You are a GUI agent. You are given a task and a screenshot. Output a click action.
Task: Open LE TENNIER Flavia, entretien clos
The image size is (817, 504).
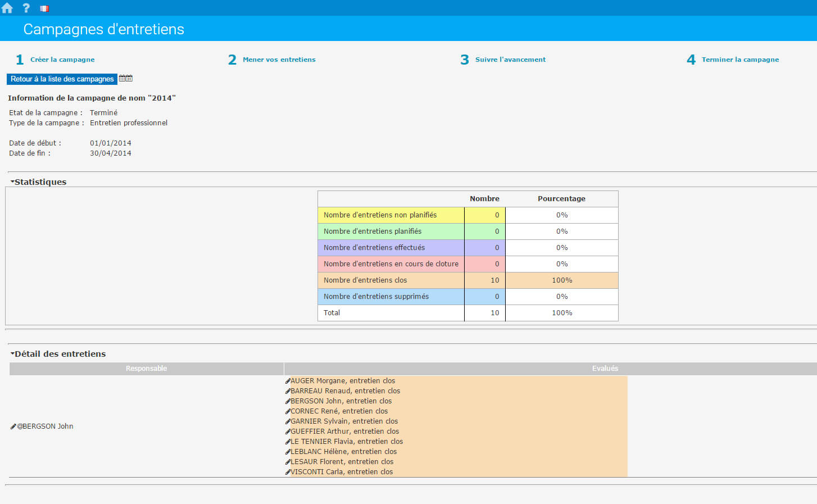click(347, 442)
